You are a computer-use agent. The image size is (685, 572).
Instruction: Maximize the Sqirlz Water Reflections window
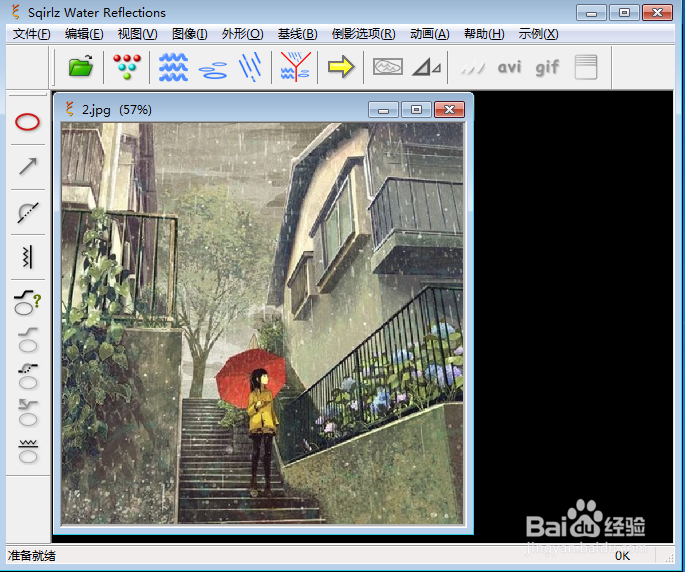[624, 13]
